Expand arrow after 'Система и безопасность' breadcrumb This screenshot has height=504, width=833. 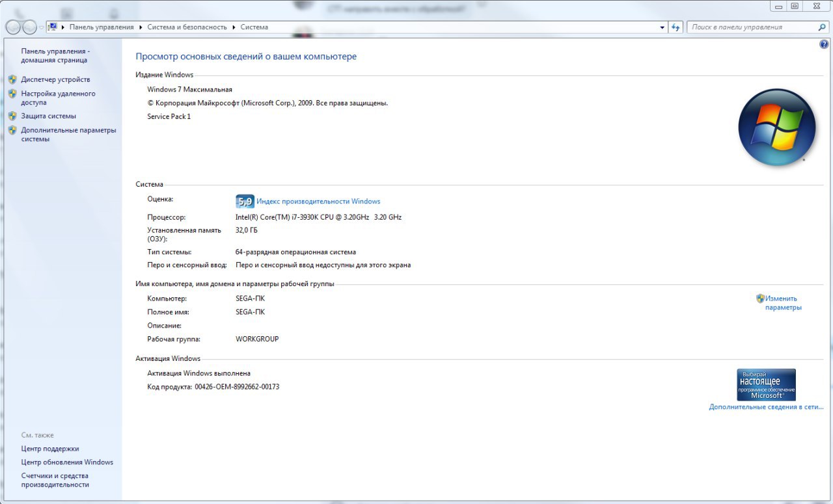tap(234, 27)
